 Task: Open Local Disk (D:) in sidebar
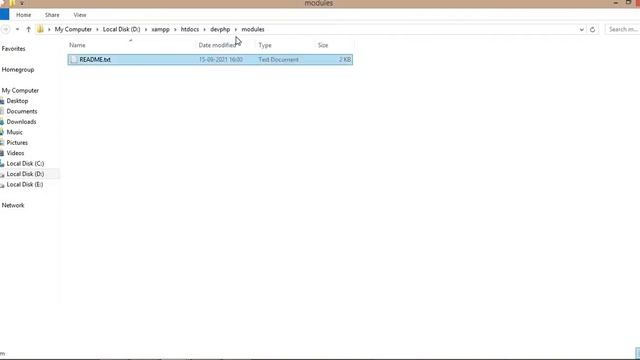pyautogui.click(x=25, y=174)
